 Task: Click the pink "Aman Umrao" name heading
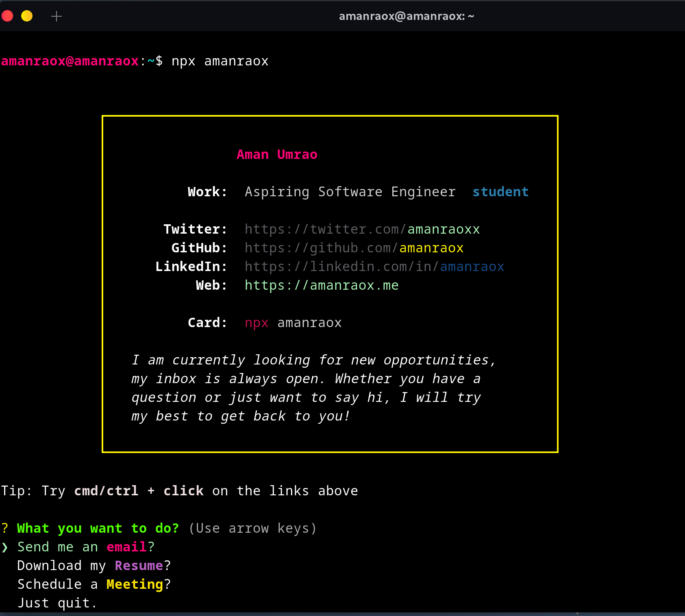pyautogui.click(x=277, y=154)
